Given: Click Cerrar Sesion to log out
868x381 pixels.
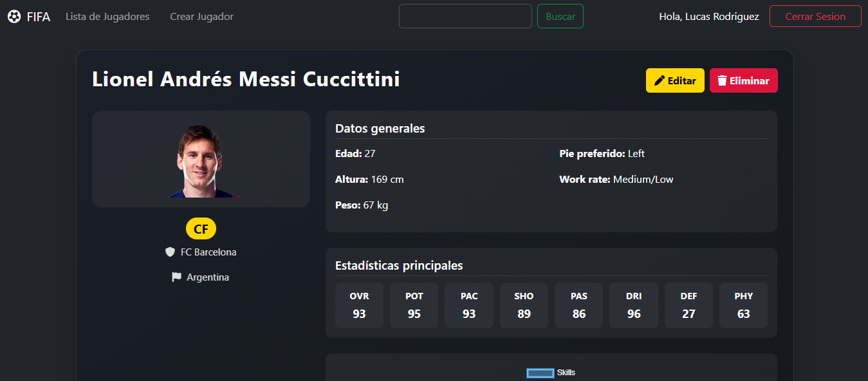Looking at the screenshot, I should [815, 16].
